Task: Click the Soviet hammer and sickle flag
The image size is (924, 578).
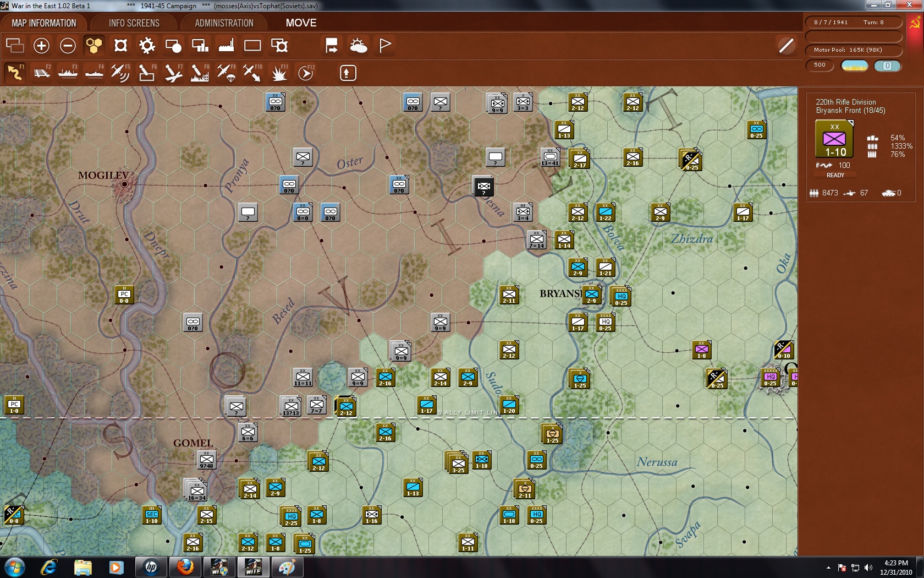Action: pyautogui.click(x=916, y=24)
